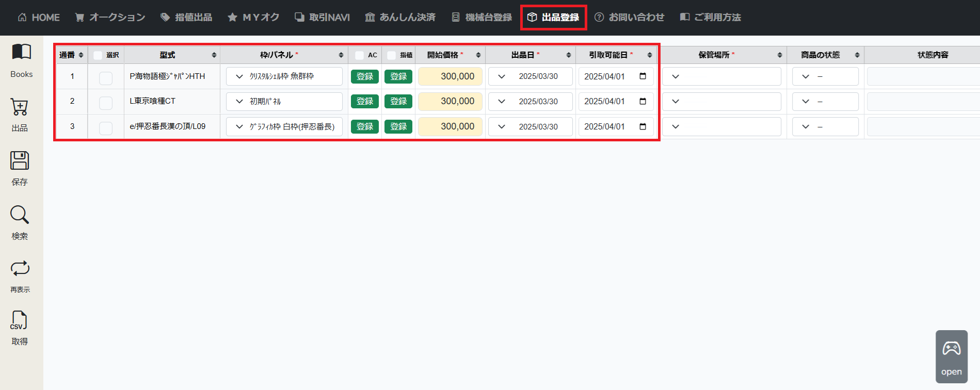The width and height of the screenshot is (980, 390).
Task: Open 保管場所 dropdown in row 1
Action: point(722,76)
